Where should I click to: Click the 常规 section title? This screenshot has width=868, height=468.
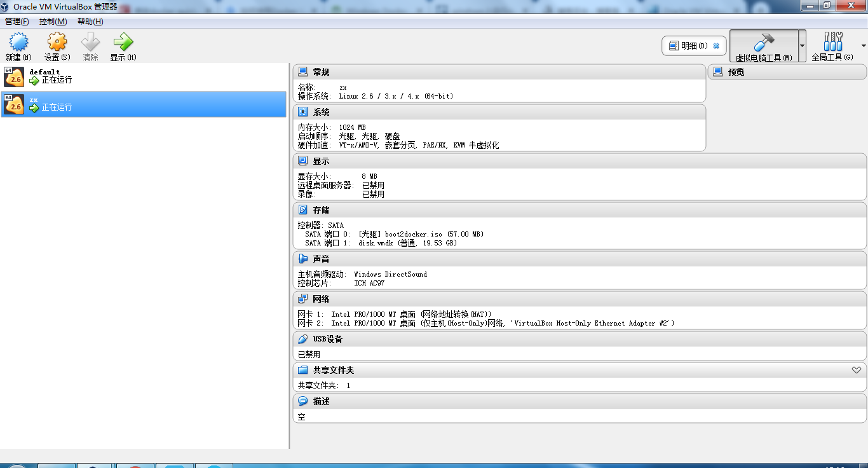[321, 72]
